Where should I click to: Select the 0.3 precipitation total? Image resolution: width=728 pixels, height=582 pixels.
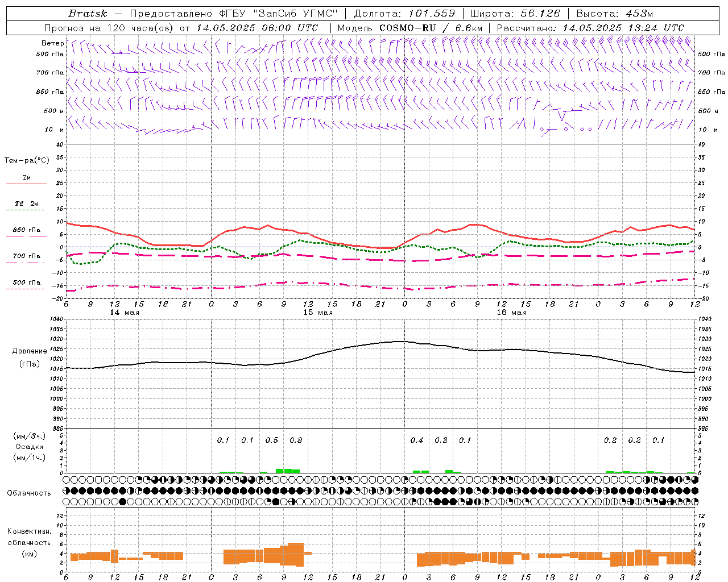point(441,440)
